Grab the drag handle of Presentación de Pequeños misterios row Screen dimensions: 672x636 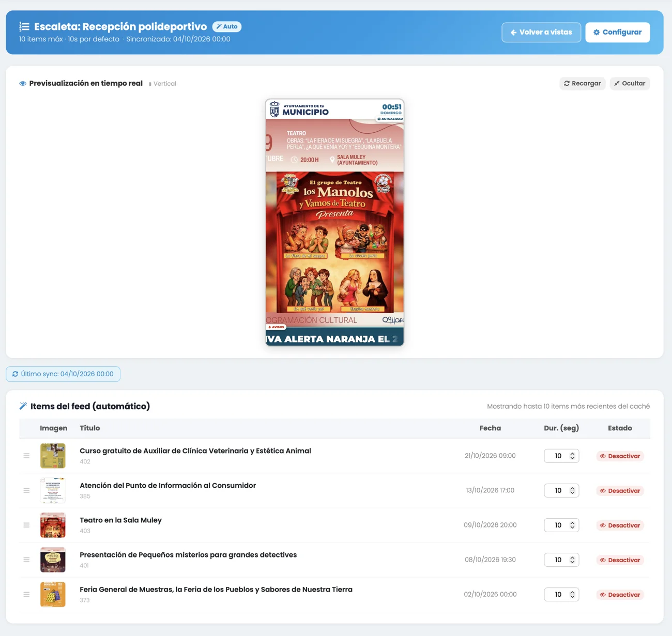(26, 560)
